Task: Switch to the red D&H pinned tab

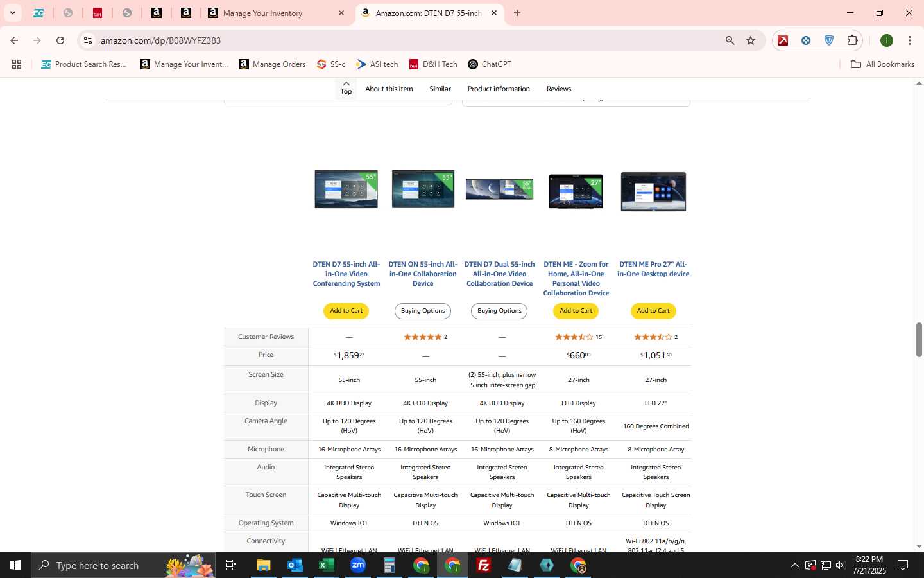Action: pos(98,13)
